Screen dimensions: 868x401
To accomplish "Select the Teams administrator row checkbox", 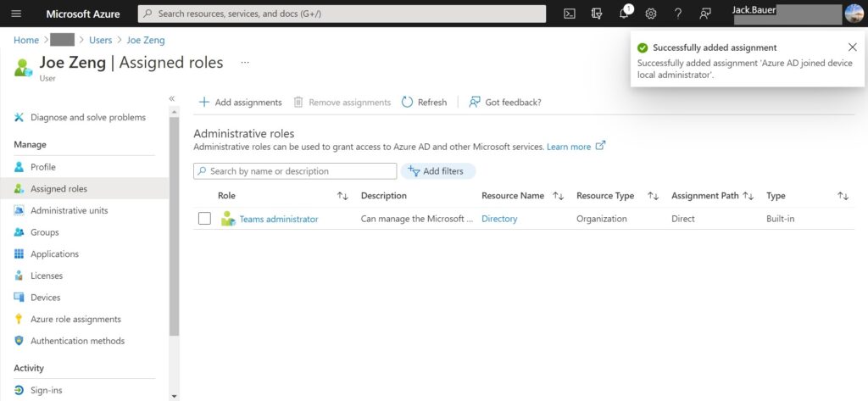I will point(204,219).
